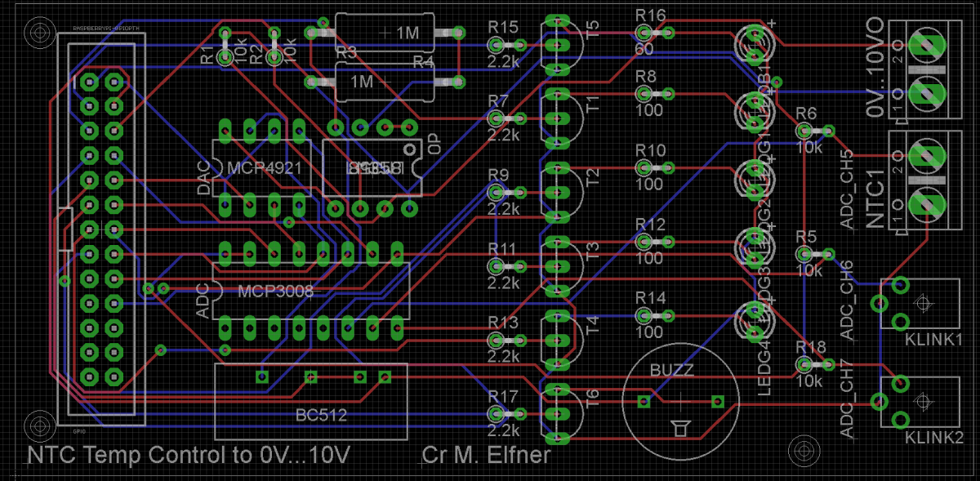980x481 pixels.
Task: Select the title text "NTC Temp Control to 0V...10V"
Action: 190,456
